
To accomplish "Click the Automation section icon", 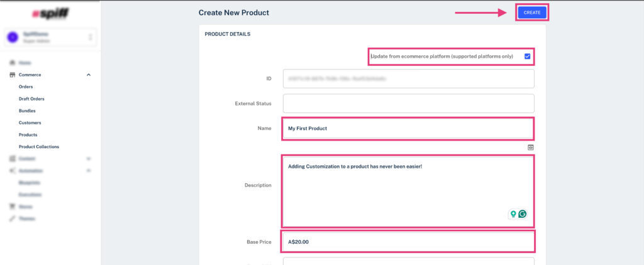I will (x=13, y=171).
